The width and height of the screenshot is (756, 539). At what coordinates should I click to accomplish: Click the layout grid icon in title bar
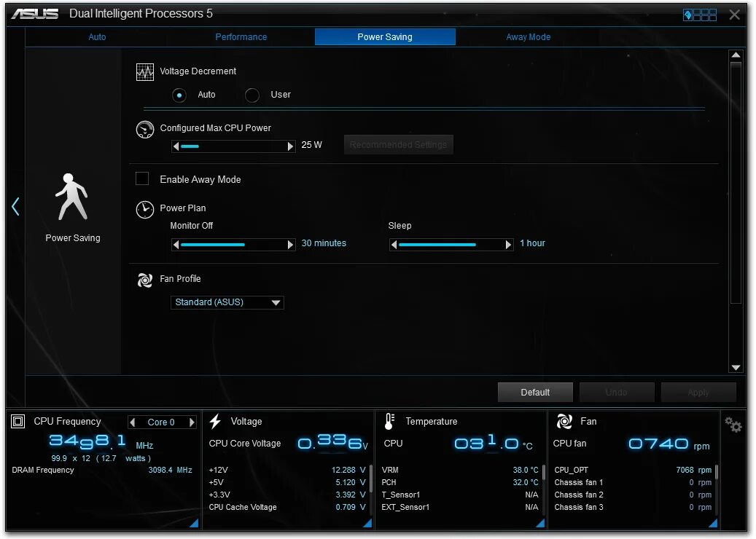point(700,15)
